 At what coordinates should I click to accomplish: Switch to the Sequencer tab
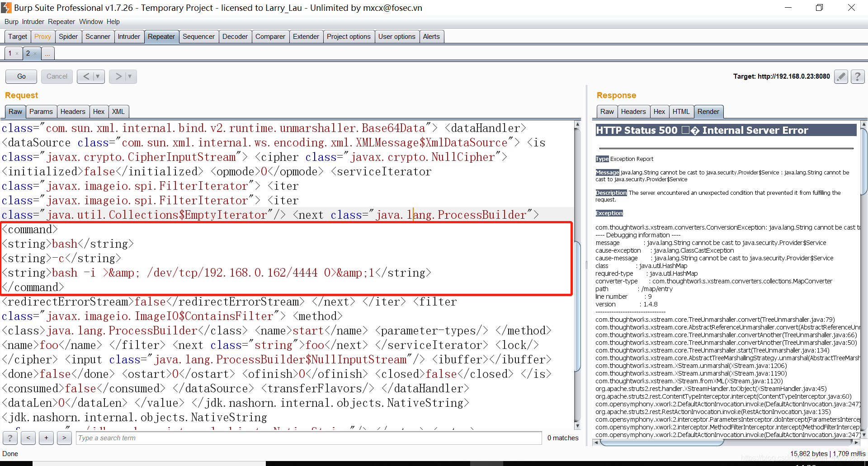198,37
